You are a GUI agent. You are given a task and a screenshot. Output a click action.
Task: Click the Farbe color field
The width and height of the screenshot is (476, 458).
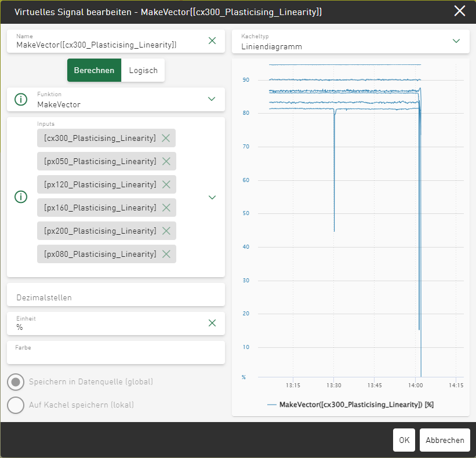pos(115,352)
